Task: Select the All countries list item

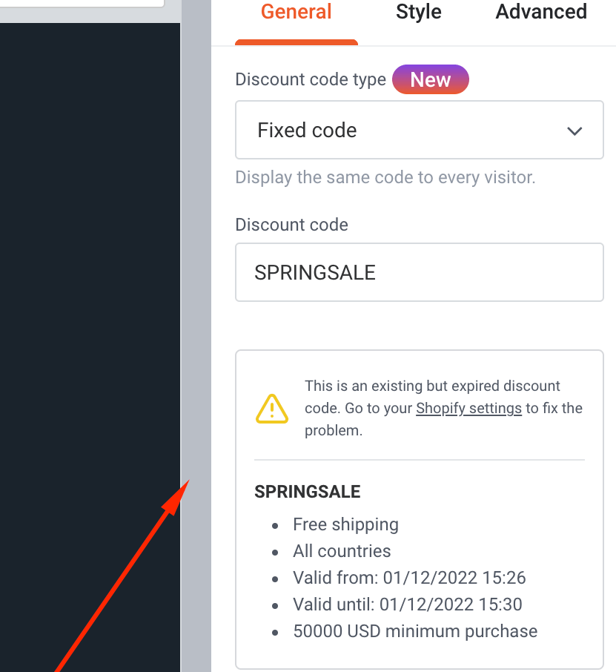Action: (342, 551)
